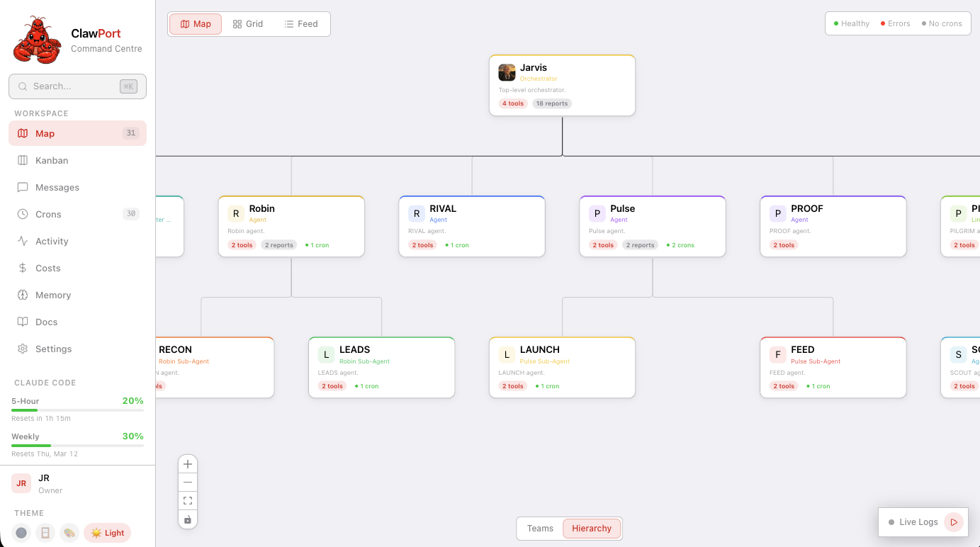
Task: Click the zoom-in plus control on the map
Action: [x=188, y=463]
